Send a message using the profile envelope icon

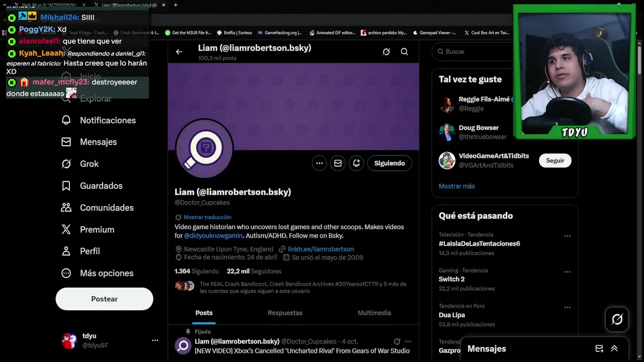pos(338,163)
